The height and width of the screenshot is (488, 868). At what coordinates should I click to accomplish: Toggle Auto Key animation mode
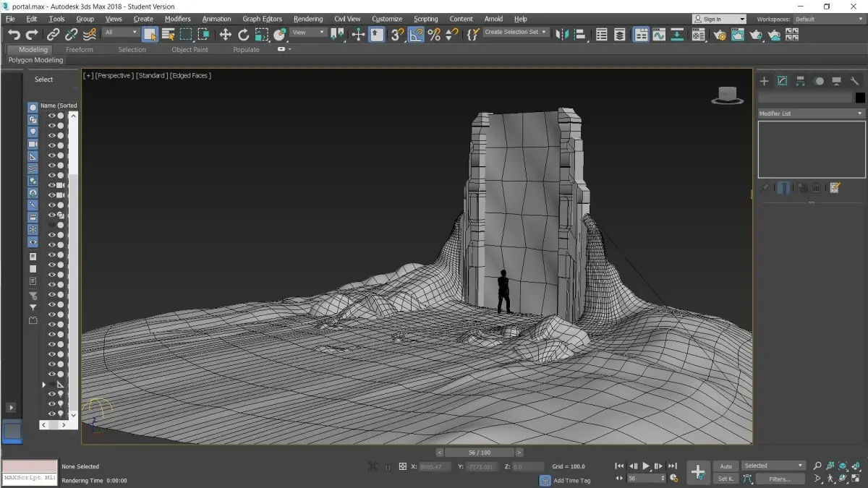[726, 466]
